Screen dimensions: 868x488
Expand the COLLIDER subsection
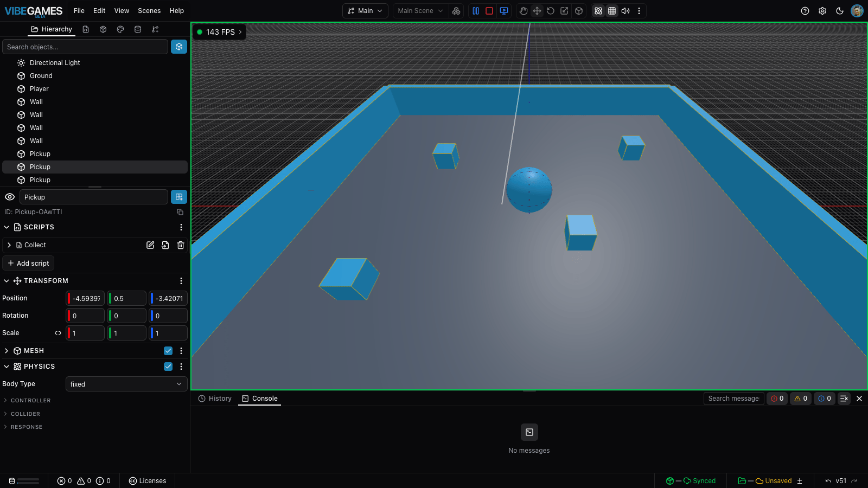[22, 414]
